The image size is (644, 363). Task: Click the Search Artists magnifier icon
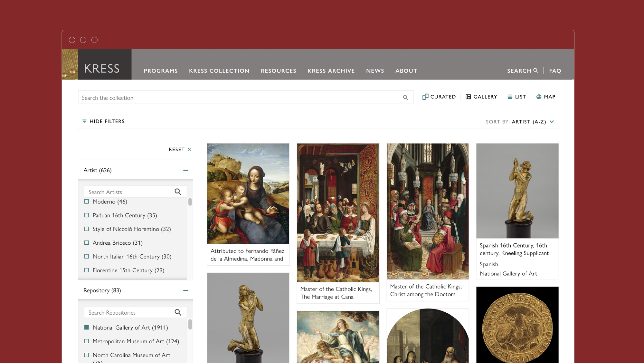[x=178, y=192]
